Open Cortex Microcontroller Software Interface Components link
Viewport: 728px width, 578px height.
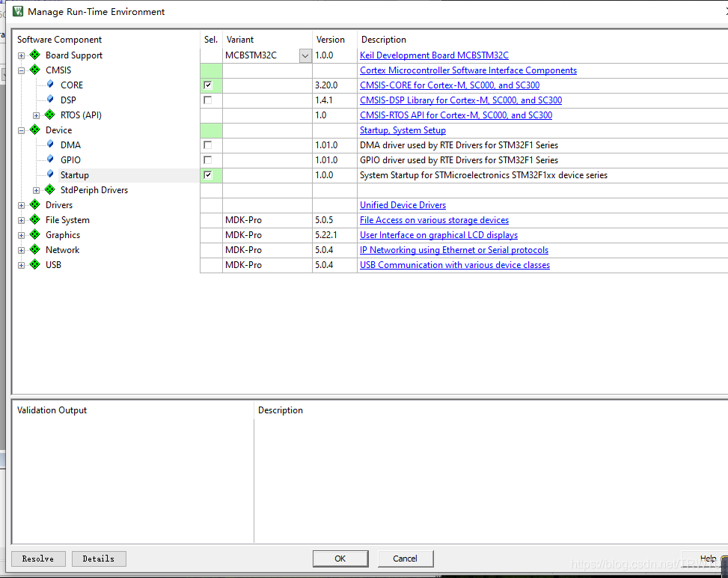coord(468,70)
